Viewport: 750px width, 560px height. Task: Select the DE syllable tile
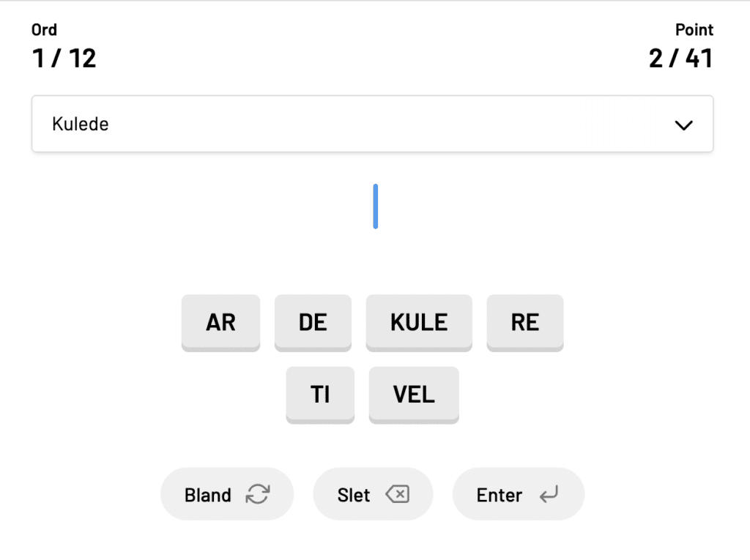(x=313, y=322)
